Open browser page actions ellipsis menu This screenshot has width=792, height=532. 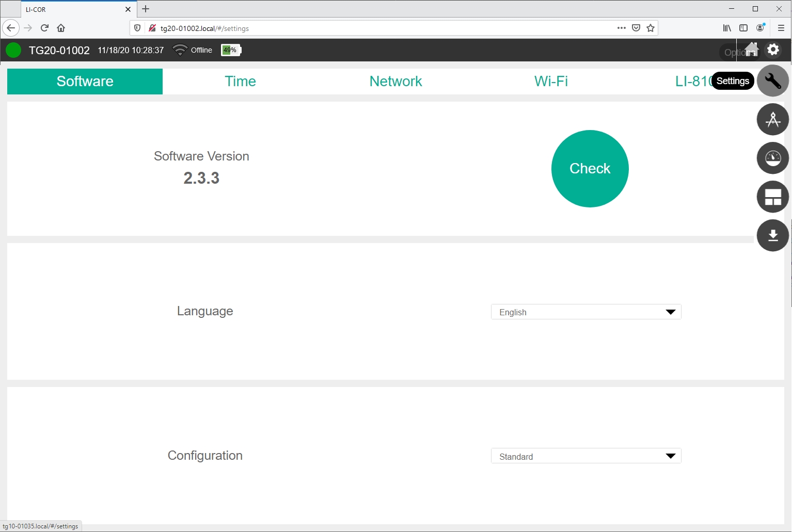pyautogui.click(x=621, y=28)
